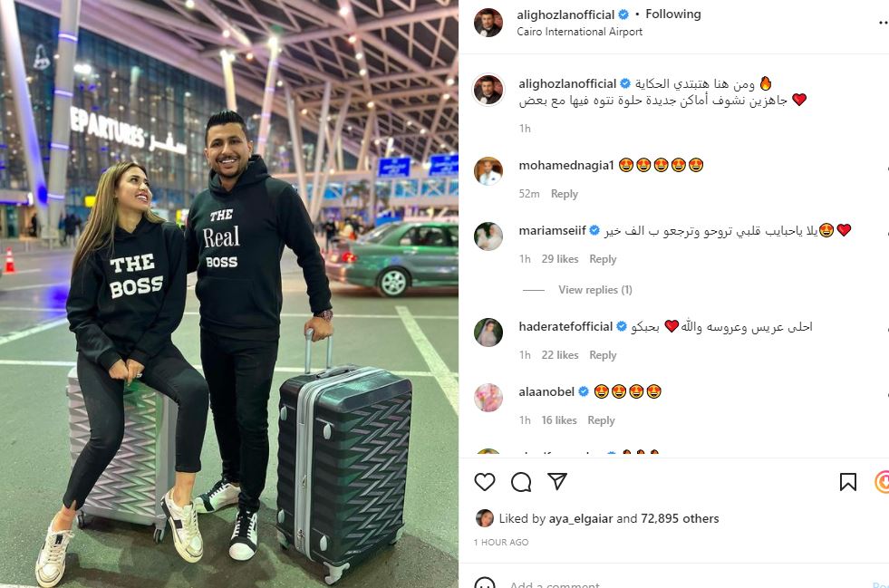The image size is (889, 588).
Task: Reply to haderatefofficial's comment
Action: tap(603, 355)
